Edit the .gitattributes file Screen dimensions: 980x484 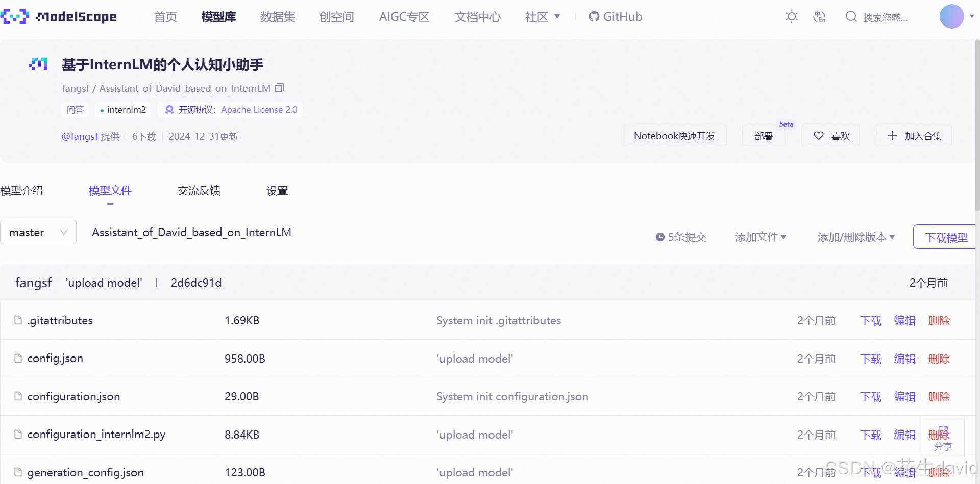coord(905,321)
